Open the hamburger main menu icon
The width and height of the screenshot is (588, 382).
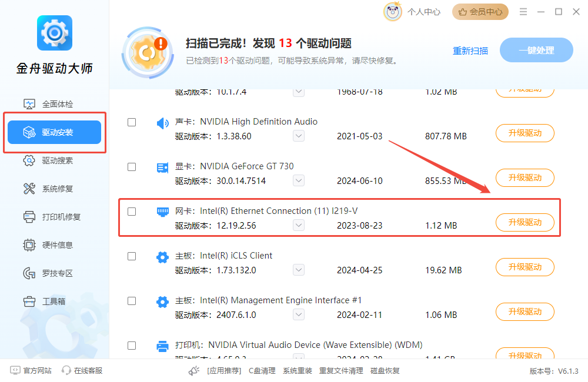pyautogui.click(x=523, y=12)
